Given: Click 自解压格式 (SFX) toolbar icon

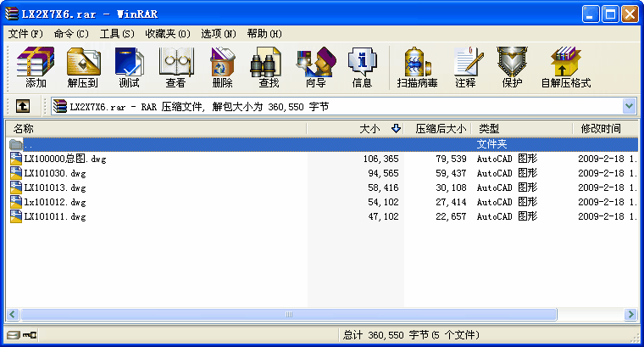Looking at the screenshot, I should click(565, 67).
